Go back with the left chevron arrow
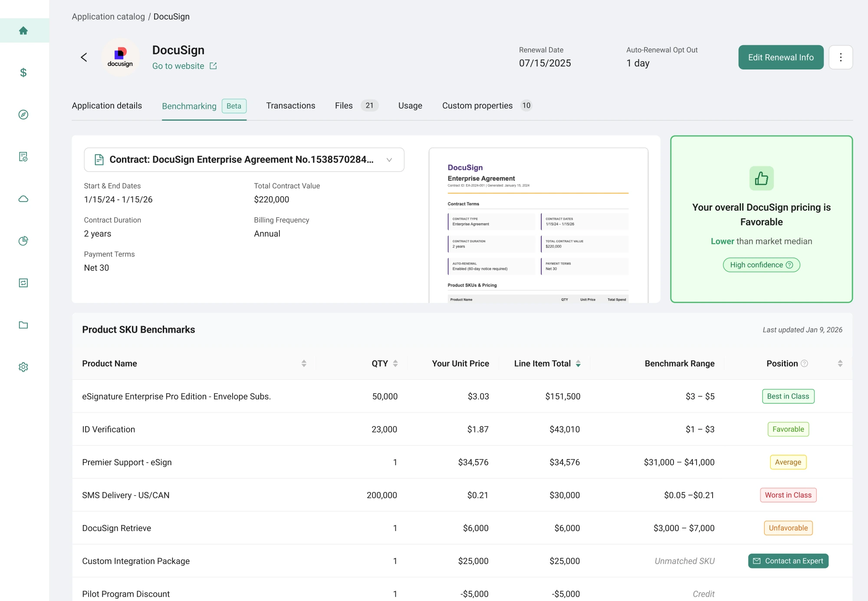Viewport: 868px width, 601px height. 84,57
